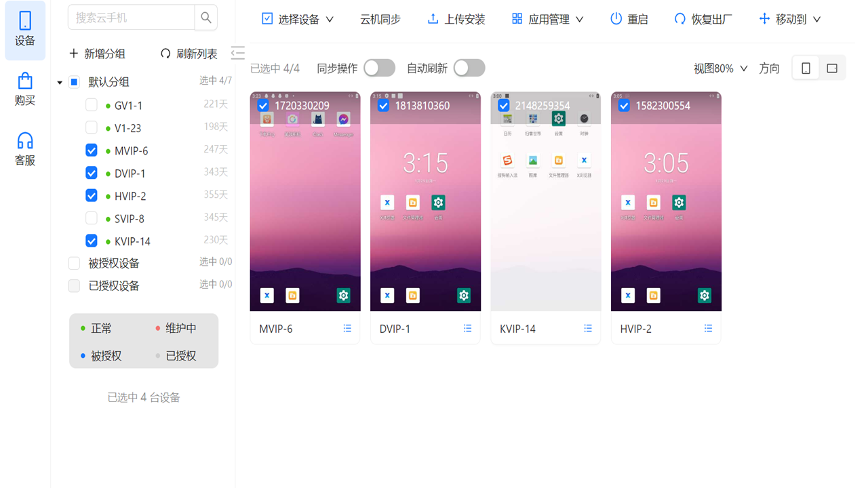
Task: Open the 移动到 menu
Action: tap(789, 19)
